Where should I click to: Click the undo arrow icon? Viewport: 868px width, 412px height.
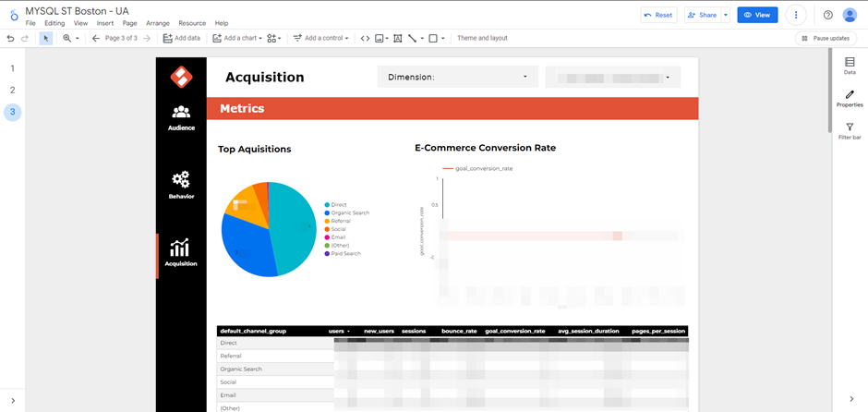pyautogui.click(x=10, y=39)
